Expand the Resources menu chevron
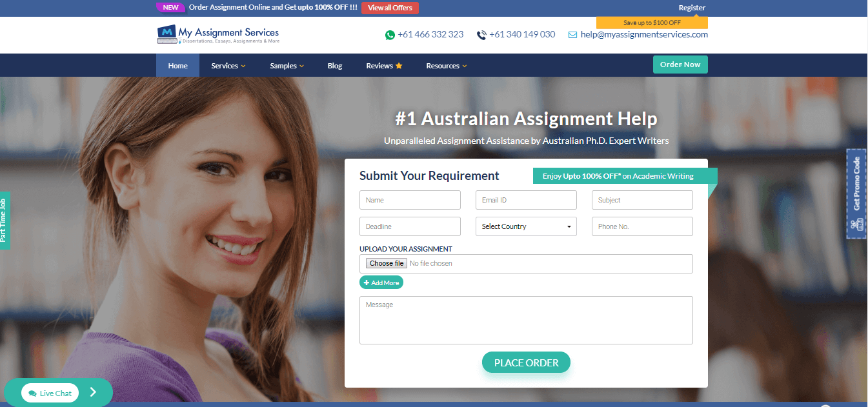The height and width of the screenshot is (407, 868). click(465, 66)
